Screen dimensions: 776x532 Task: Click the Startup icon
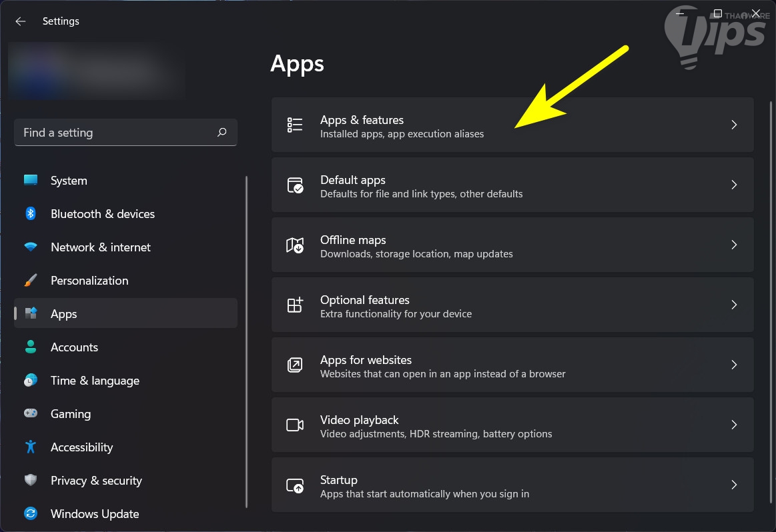click(295, 485)
